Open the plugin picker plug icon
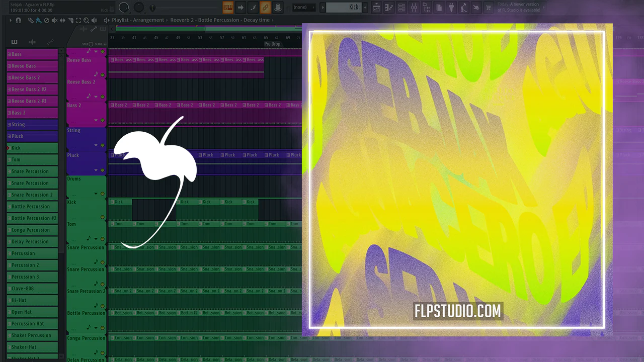 pos(451,8)
